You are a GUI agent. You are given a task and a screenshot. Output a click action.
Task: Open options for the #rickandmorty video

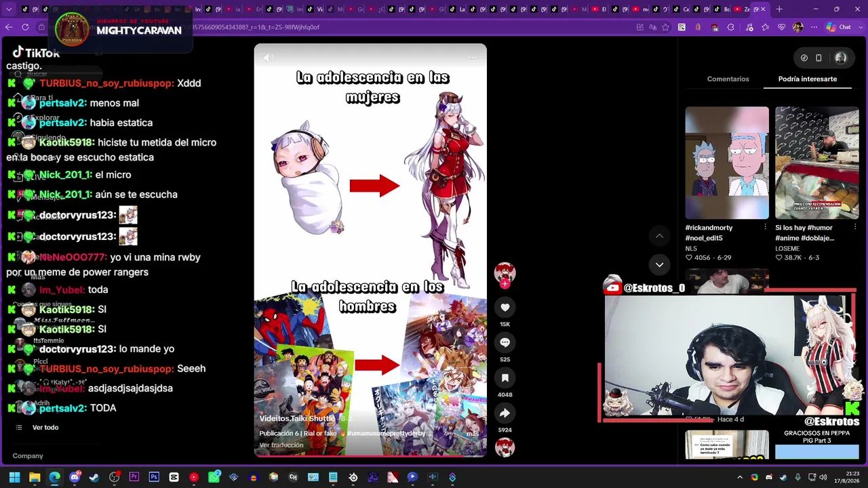point(765,227)
